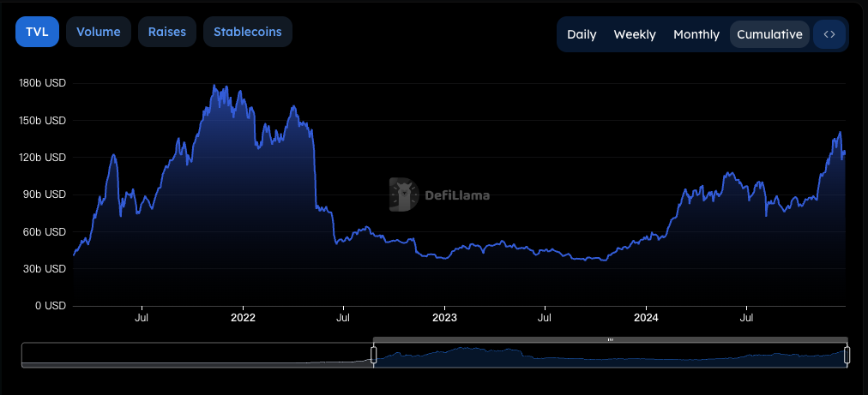Click the 2022 x-axis label
Image resolution: width=868 pixels, height=395 pixels.
[243, 318]
